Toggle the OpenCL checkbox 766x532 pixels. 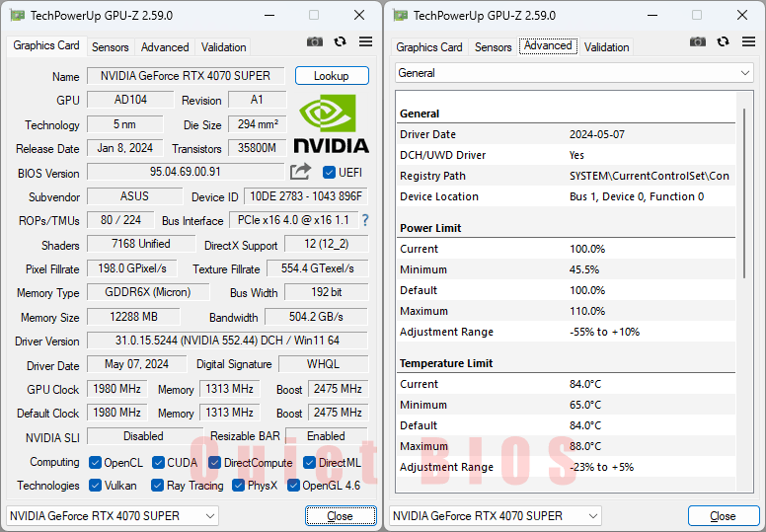click(x=96, y=462)
